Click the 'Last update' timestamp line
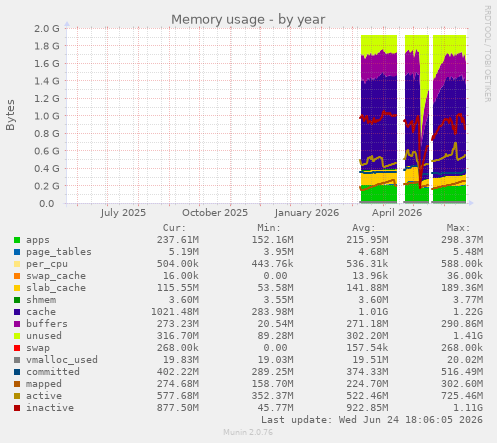Image resolution: width=497 pixels, height=443 pixels. 372,420
